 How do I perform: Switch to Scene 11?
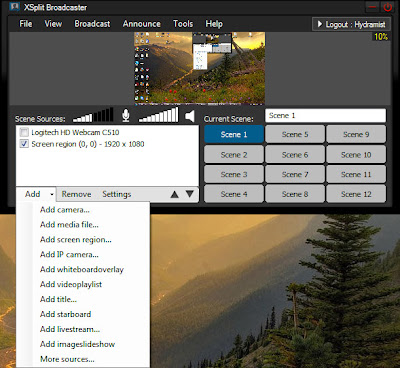[356, 174]
